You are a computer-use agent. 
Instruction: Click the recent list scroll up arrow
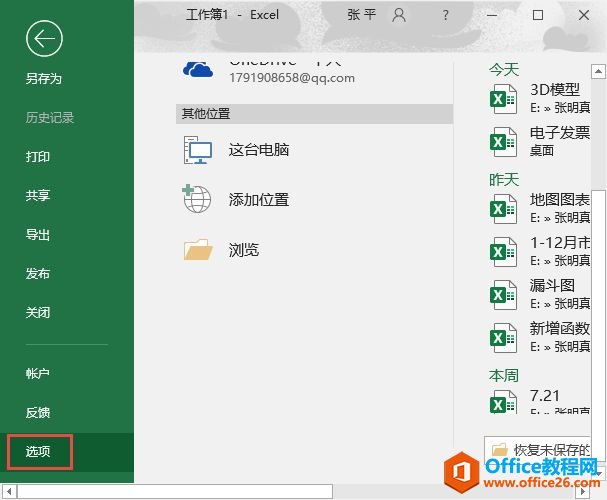[598, 71]
